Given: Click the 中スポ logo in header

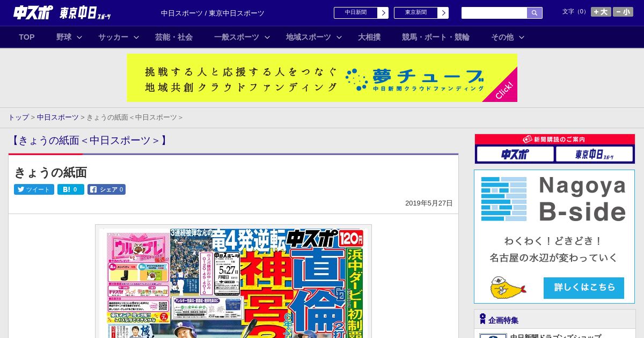Looking at the screenshot, I should pos(33,12).
